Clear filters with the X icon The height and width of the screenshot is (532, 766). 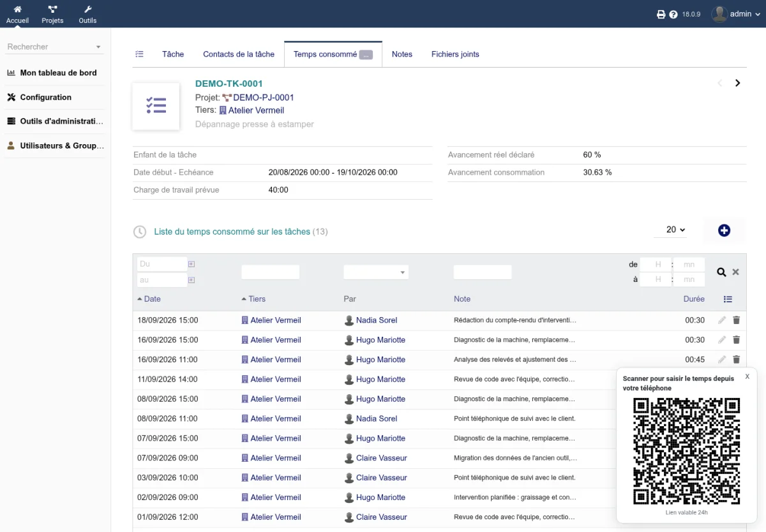click(735, 272)
